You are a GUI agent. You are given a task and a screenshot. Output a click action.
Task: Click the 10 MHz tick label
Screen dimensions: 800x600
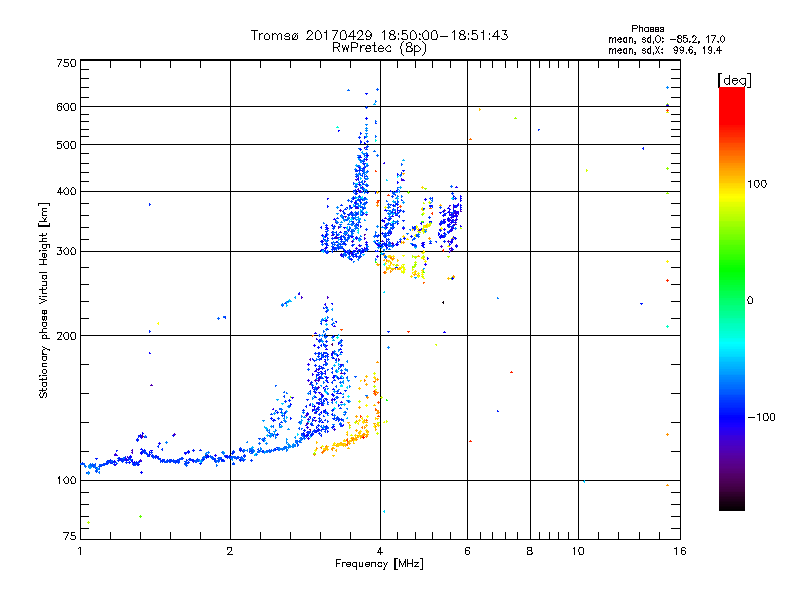578,551
